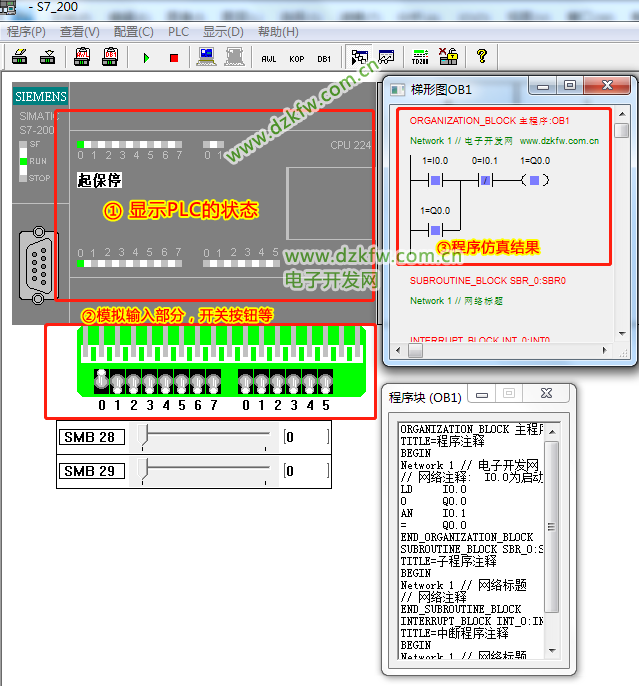This screenshot has width=639, height=686.
Task: Click the green Run button in toolbar
Action: tap(146, 58)
